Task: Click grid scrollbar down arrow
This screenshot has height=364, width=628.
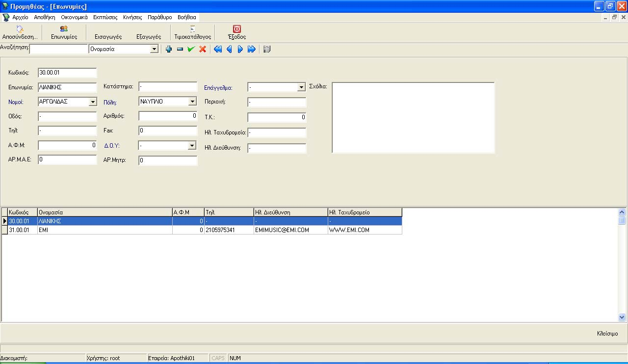Action: pos(622,317)
